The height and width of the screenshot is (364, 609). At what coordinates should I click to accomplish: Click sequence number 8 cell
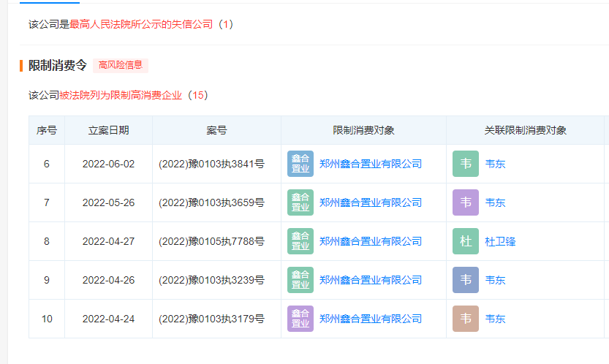[x=47, y=241]
